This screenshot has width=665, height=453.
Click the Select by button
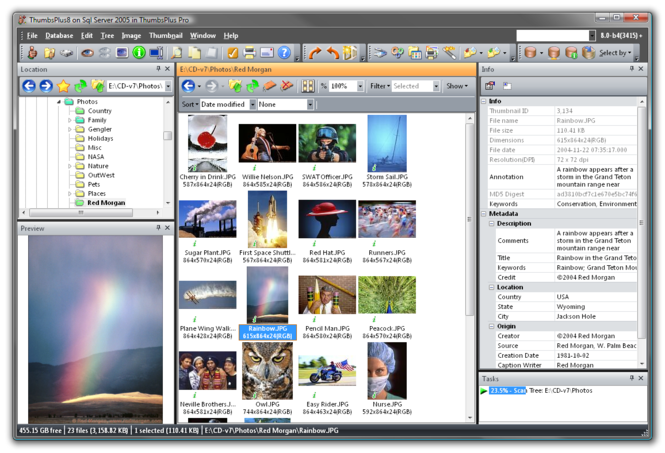click(x=615, y=53)
